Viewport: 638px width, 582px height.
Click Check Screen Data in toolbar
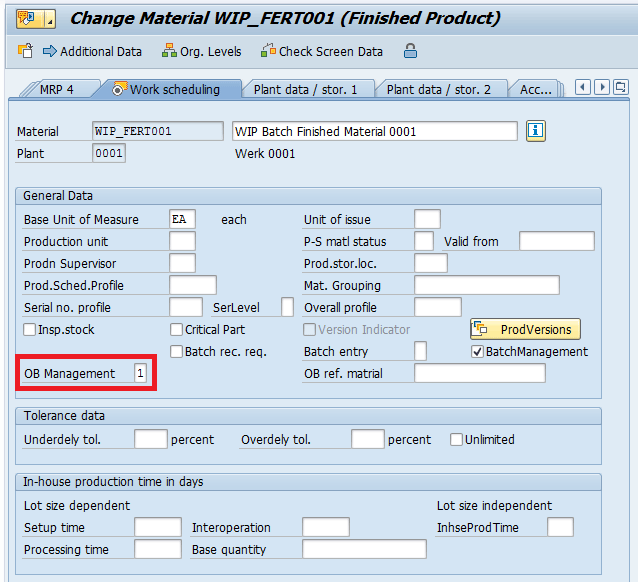tap(321, 51)
